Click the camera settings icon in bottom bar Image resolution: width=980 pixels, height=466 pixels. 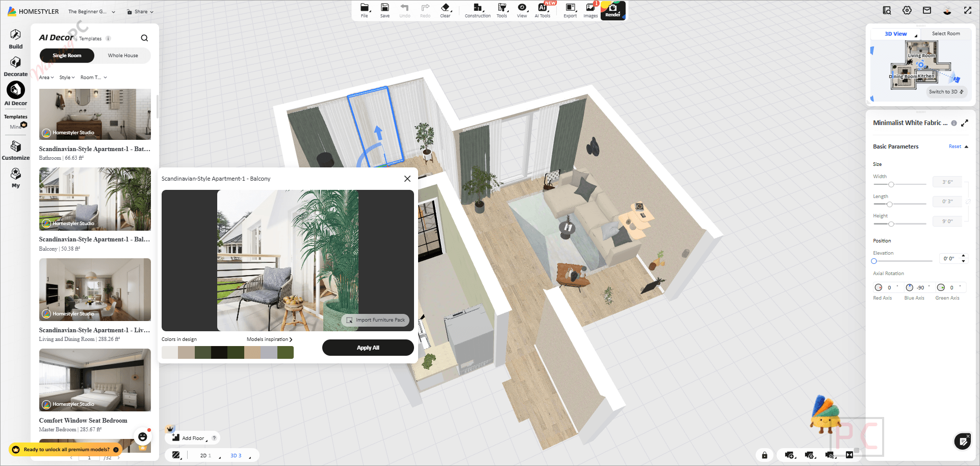pos(810,455)
